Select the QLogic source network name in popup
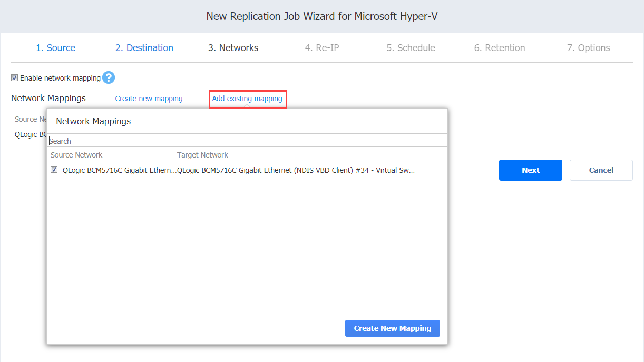The width and height of the screenshot is (644, 362). (x=119, y=170)
